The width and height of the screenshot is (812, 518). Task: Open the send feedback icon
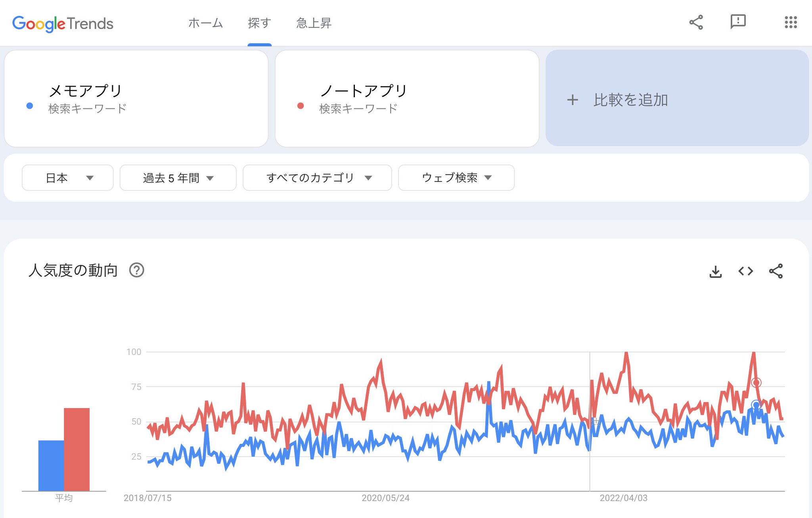pyautogui.click(x=738, y=22)
